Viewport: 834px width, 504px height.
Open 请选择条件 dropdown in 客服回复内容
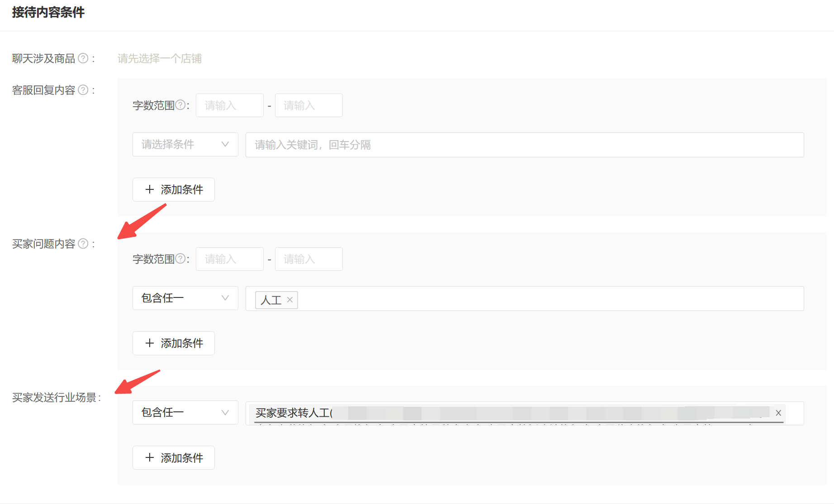(x=185, y=145)
